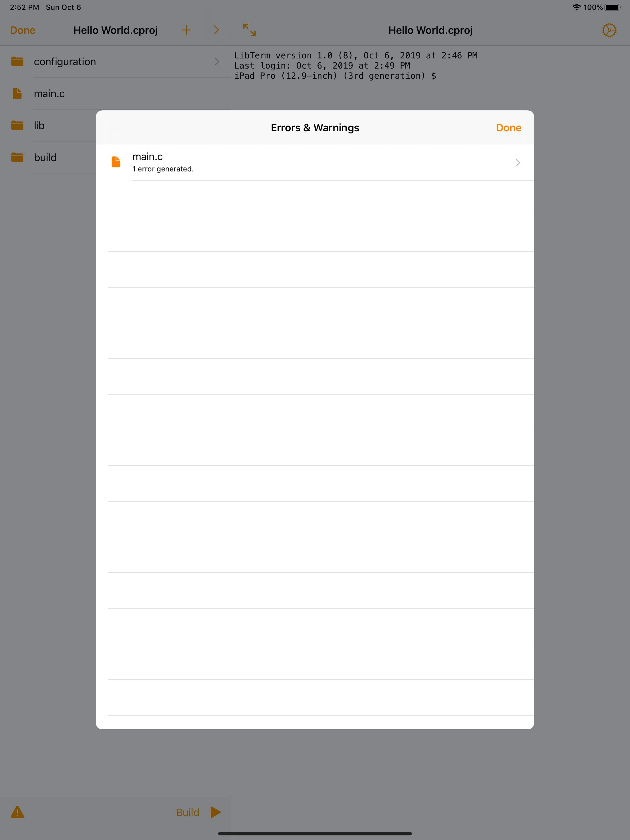The width and height of the screenshot is (630, 840).
Task: Expand main.c error details with its chevron
Action: (x=517, y=163)
